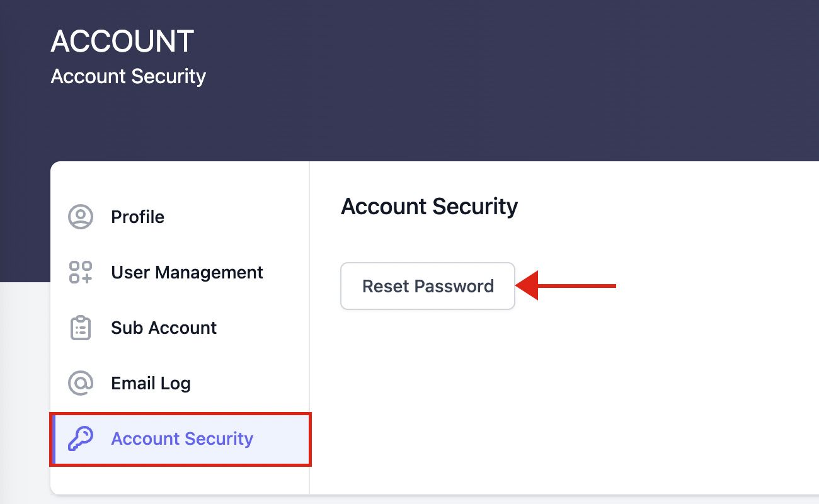819x504 pixels.
Task: Click the vertical divider beside the sidebar
Action: [309, 328]
